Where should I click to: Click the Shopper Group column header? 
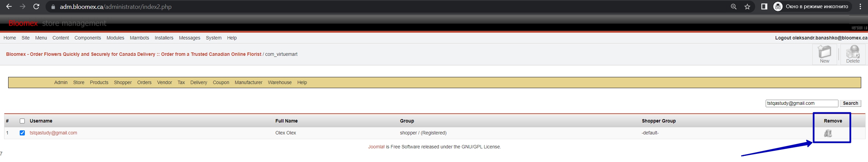coord(659,121)
